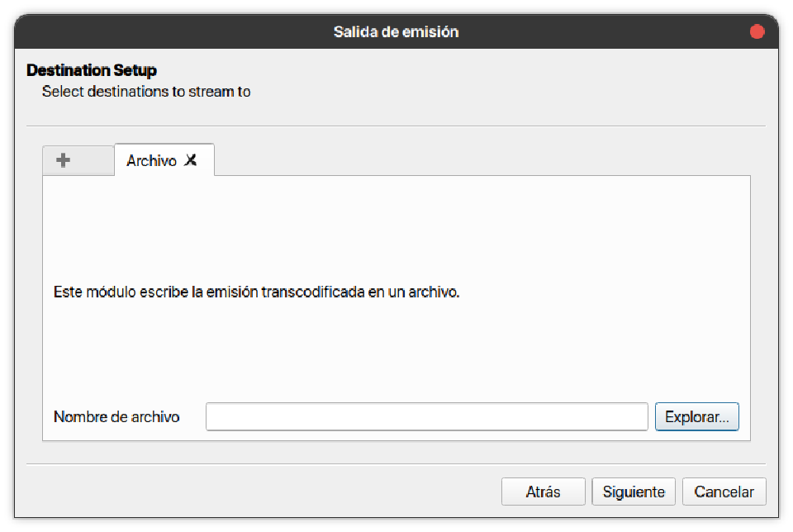Viewport: 793px width, 532px height.
Task: Click the 'Este módulo escribe' description text
Action: pos(256,292)
